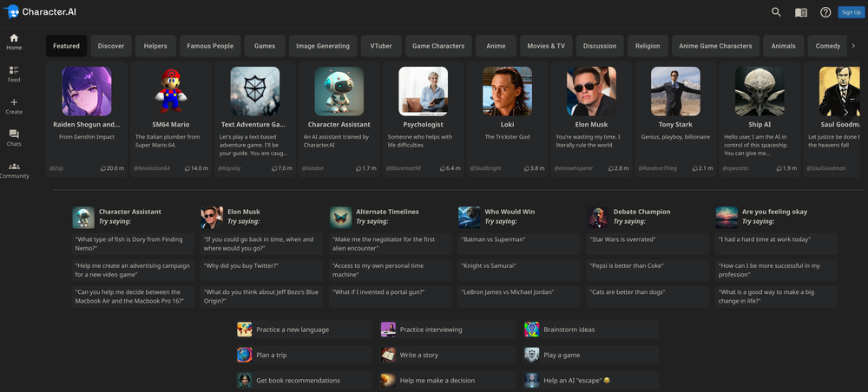Open the SM64 Mario character card
Viewport: 868px width, 392px height.
tap(170, 118)
